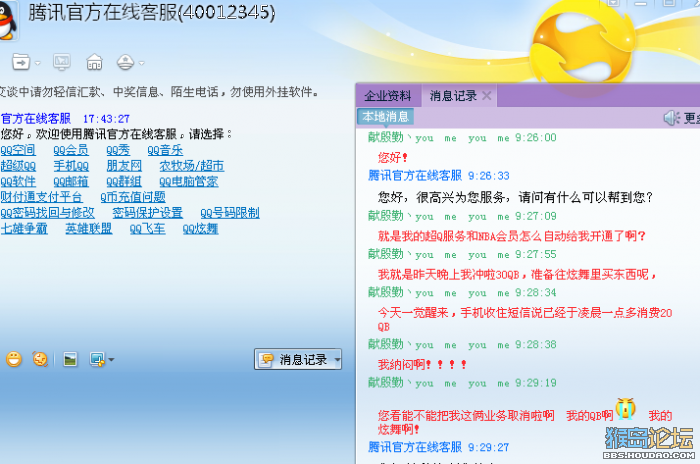The image size is (700, 464).
Task: Click the 密码保护设置 link
Action: [x=148, y=213]
